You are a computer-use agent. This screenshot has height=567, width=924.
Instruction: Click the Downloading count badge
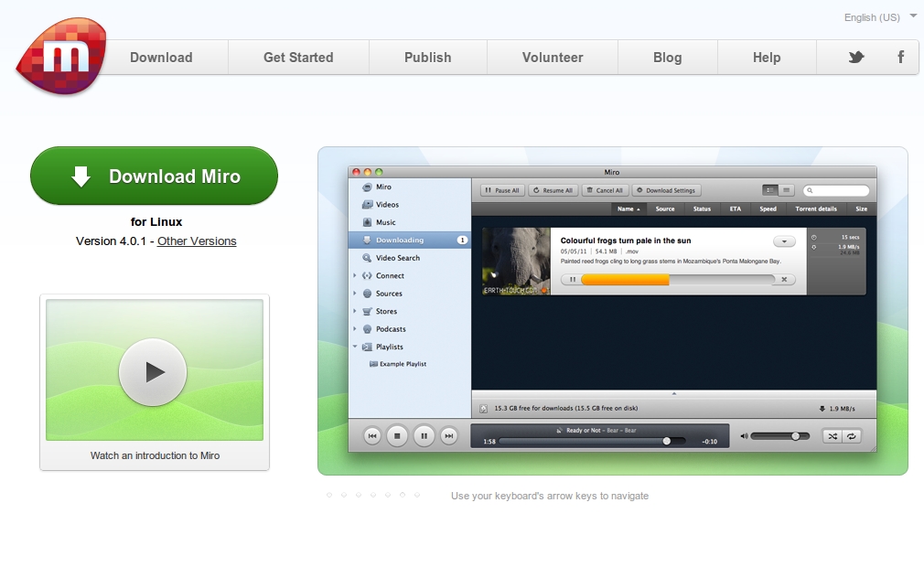pos(462,240)
